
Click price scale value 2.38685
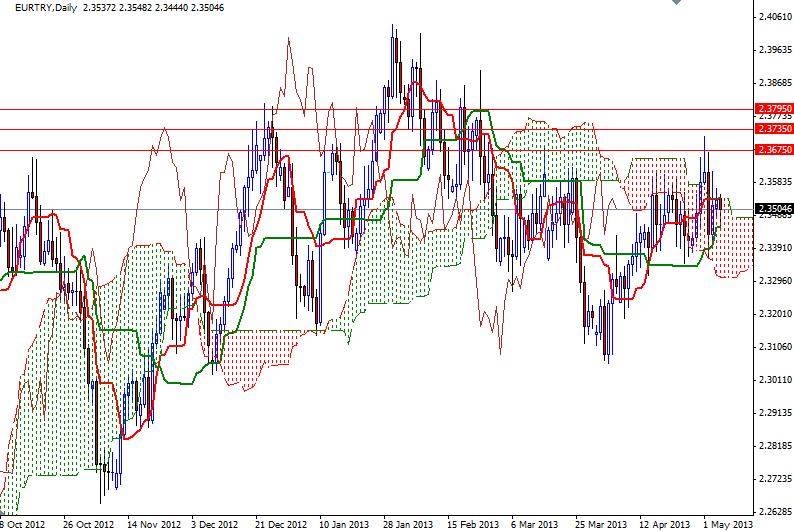[775, 83]
